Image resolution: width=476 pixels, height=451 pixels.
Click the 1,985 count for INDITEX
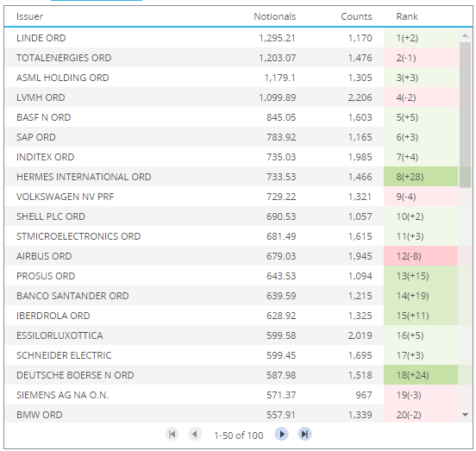(360, 157)
